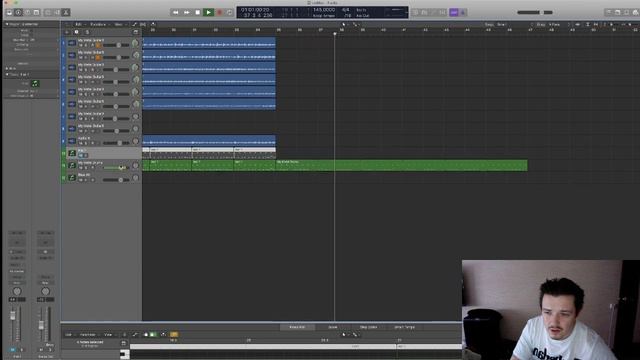Switch to the Smart Tempo tab
640x360 pixels.
404,327
